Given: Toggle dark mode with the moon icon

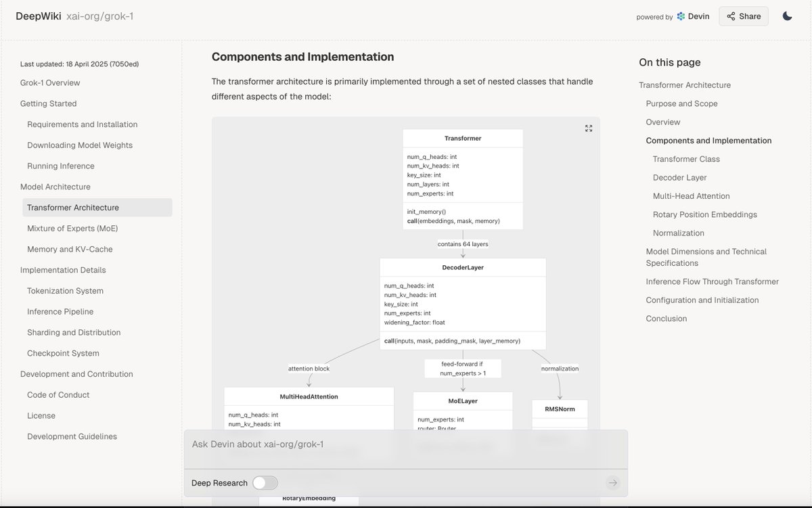Looking at the screenshot, I should click(787, 16).
